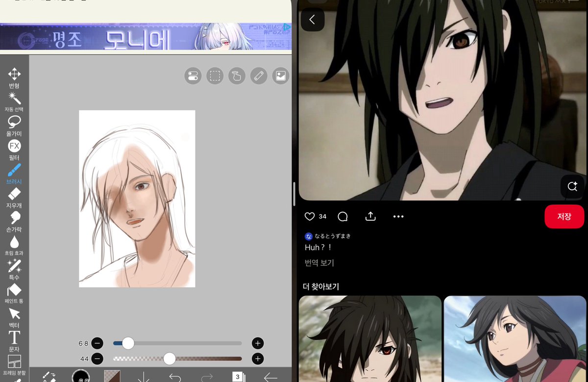588x382 pixels.
Task: Open the selection area dashed-square icon
Action: (215, 76)
